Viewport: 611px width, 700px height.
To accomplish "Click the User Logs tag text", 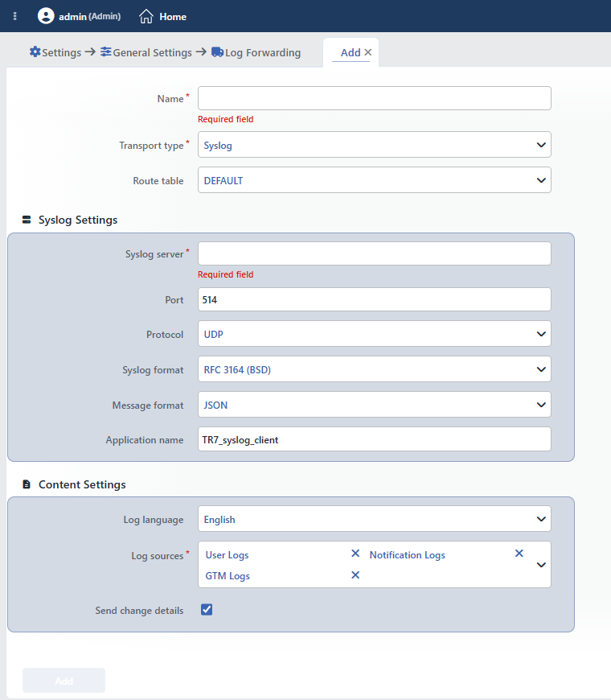I will pos(227,555).
